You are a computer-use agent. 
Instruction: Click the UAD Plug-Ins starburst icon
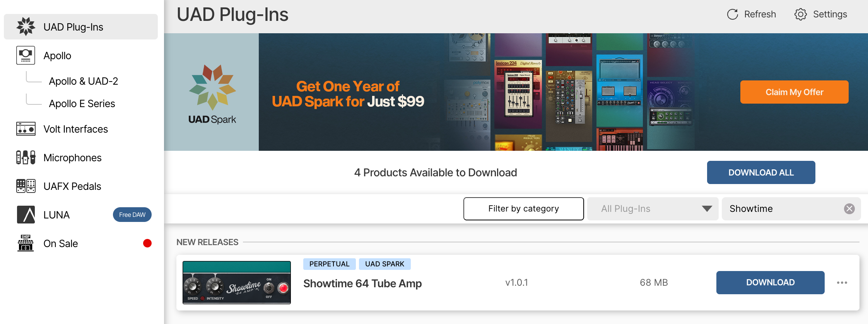pos(26,27)
